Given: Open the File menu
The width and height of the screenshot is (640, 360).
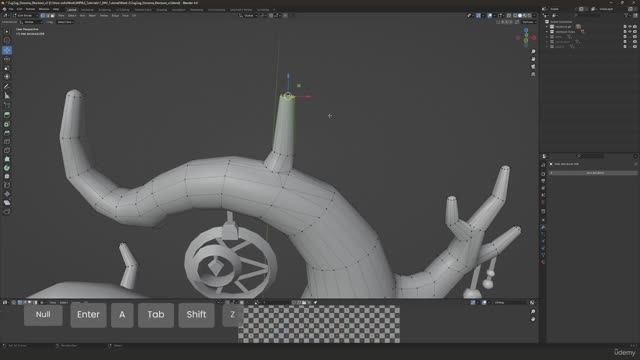Looking at the screenshot, I should 11,9.
